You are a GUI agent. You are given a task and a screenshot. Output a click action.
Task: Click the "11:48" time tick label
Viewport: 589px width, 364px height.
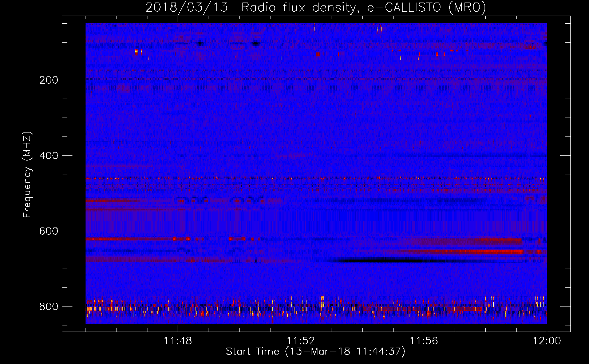tap(178, 341)
